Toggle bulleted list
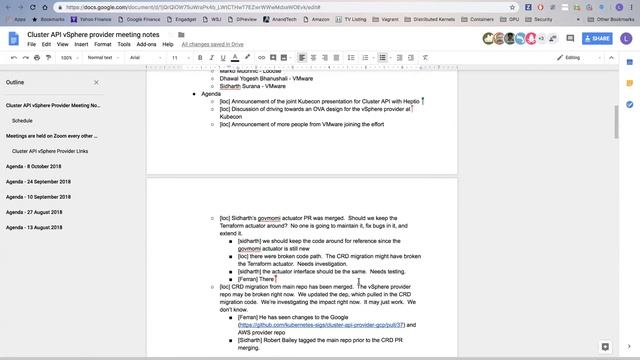Image resolution: width=640 pixels, height=360 pixels. click(382, 58)
